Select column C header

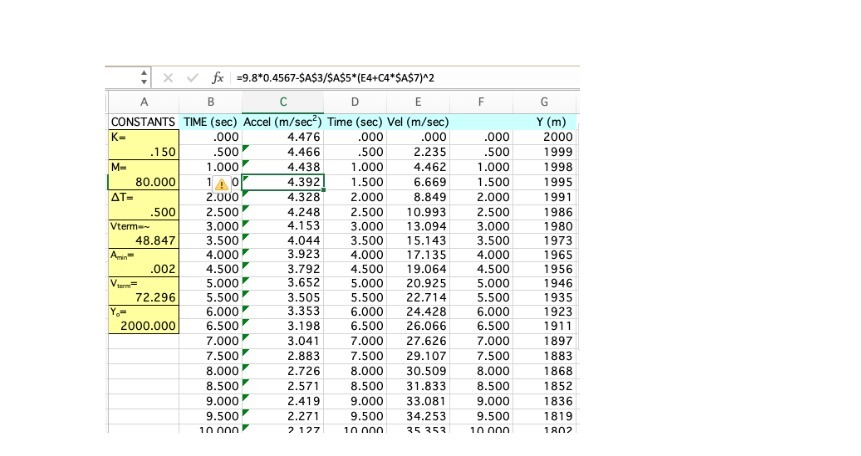pos(283,102)
